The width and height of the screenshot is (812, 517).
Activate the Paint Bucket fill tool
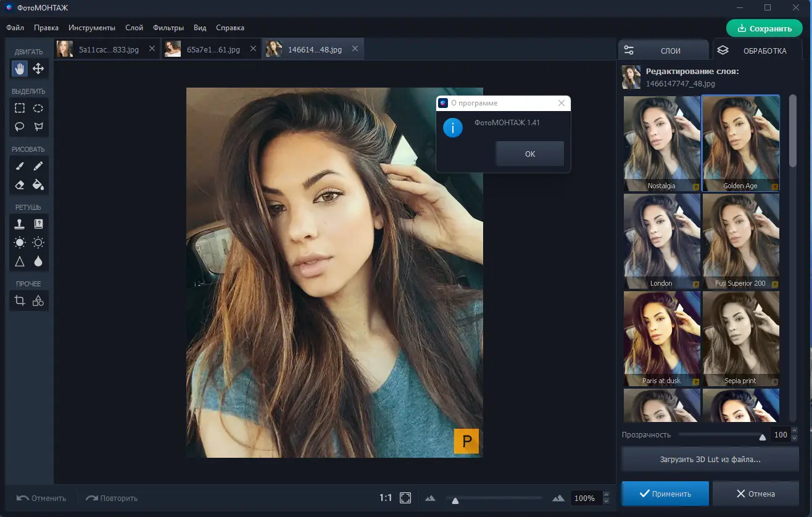38,184
